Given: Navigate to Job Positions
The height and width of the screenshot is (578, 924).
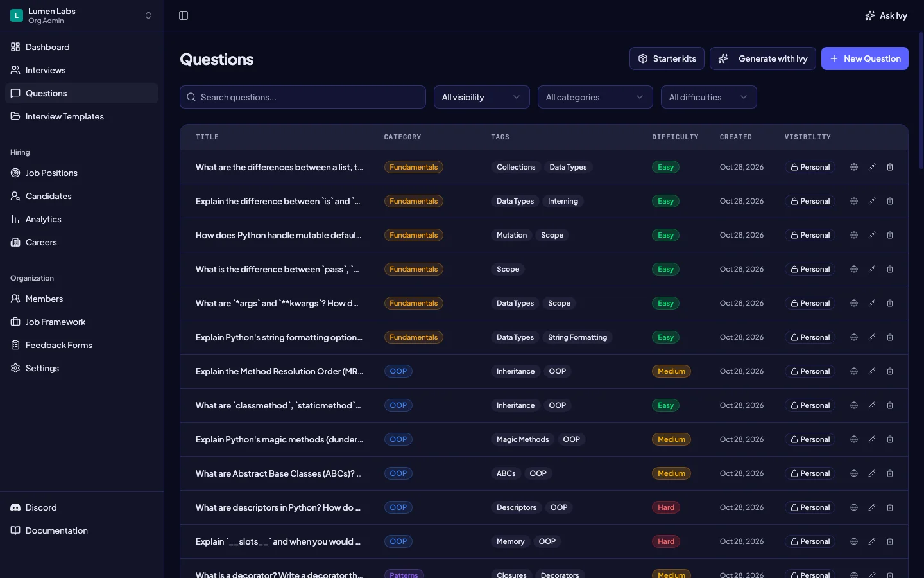Looking at the screenshot, I should pyautogui.click(x=82, y=173).
